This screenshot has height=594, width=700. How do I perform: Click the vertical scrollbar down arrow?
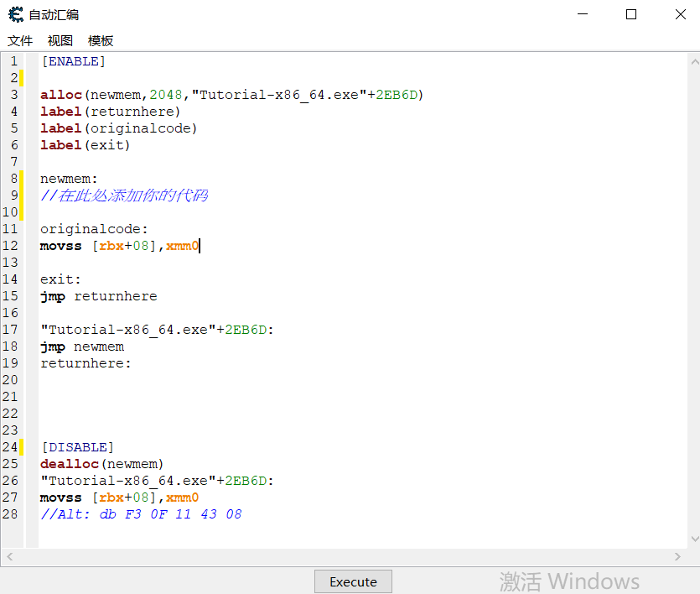point(693,539)
